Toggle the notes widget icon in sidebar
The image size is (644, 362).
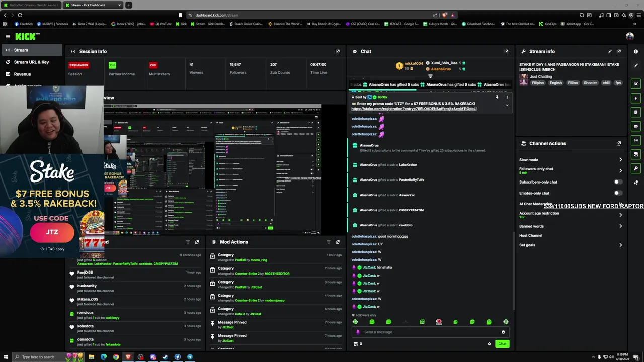coord(636,112)
